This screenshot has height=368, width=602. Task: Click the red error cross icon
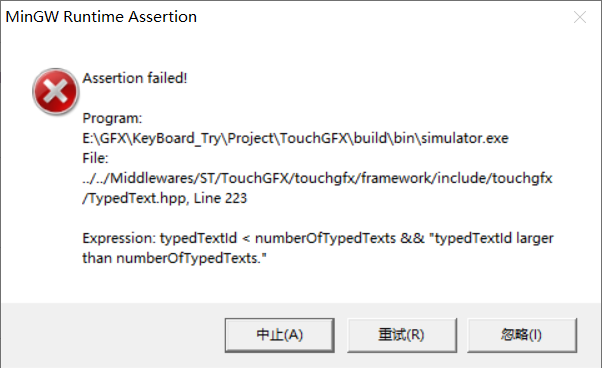[56, 92]
